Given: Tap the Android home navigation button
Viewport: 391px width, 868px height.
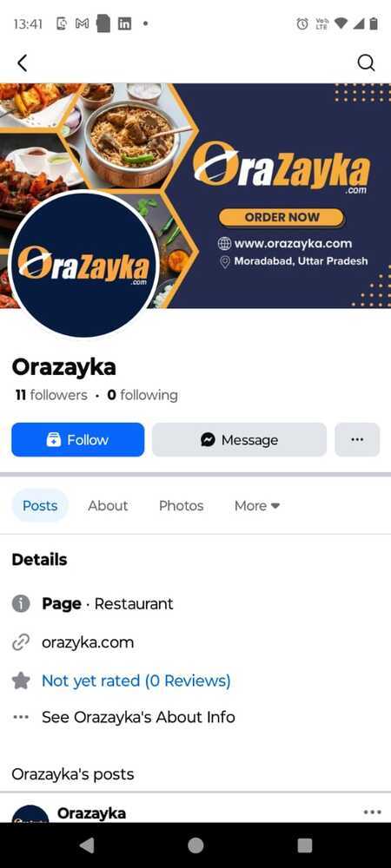Looking at the screenshot, I should point(195,845).
